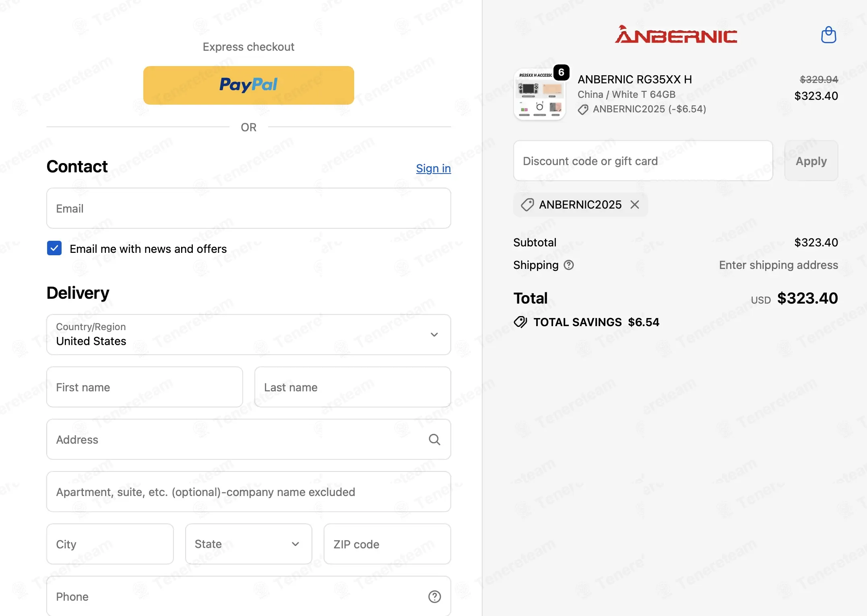The height and width of the screenshot is (616, 867).
Task: Click the tag icon beside TOTAL SAVINGS
Action: [x=520, y=322]
